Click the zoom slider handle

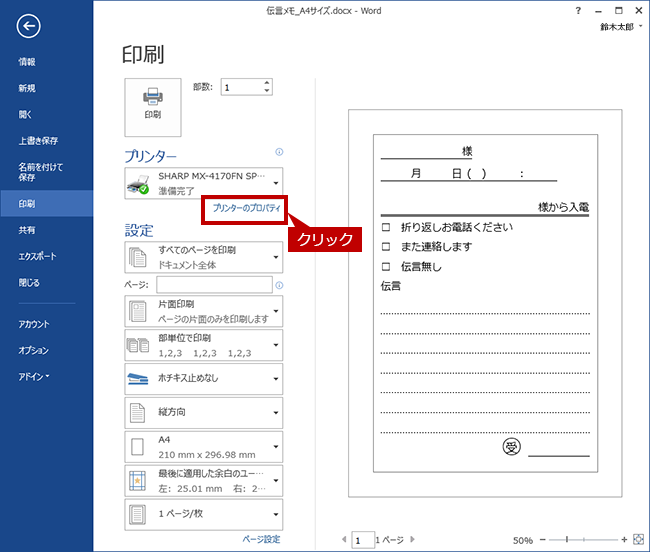point(567,540)
